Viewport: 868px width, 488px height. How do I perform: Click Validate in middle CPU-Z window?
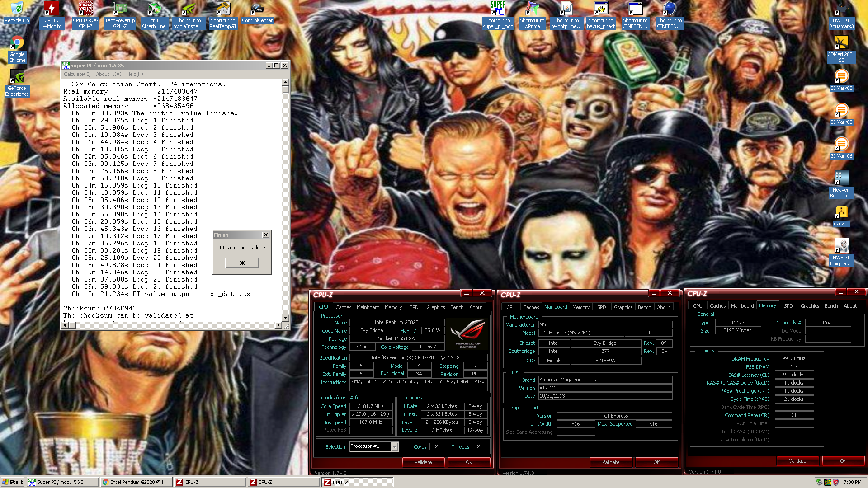611,462
